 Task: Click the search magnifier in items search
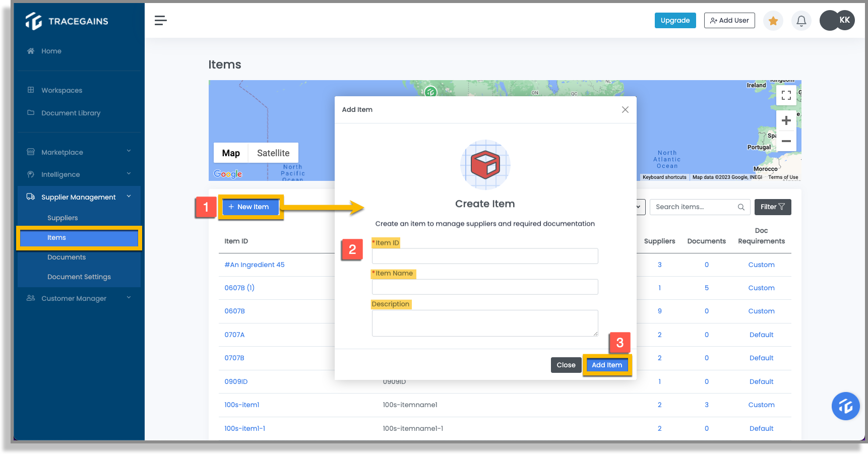tap(741, 207)
